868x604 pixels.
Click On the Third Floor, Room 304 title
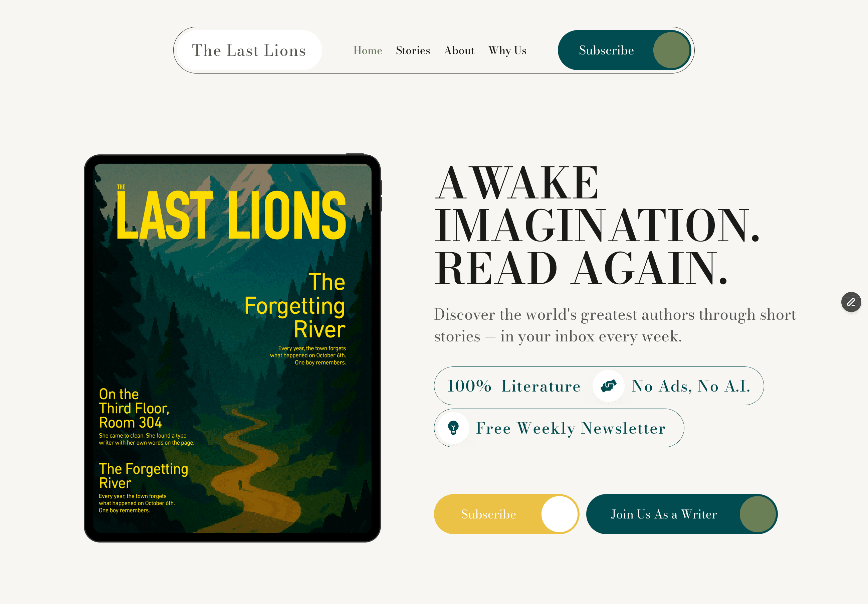(134, 408)
